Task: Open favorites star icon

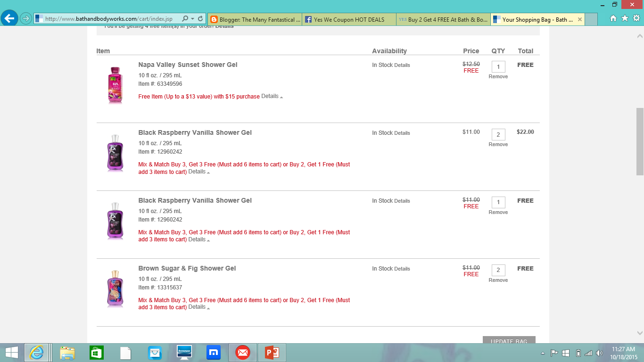Action: click(625, 18)
